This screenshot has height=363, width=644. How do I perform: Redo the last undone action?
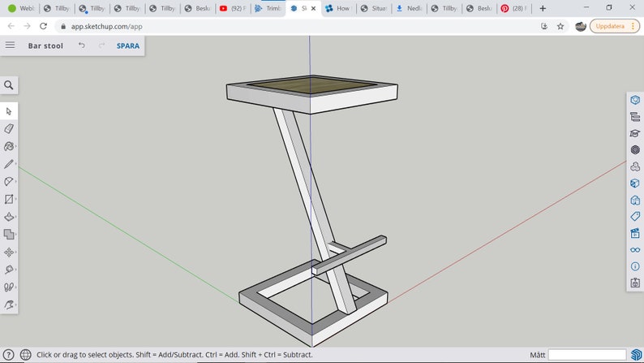pyautogui.click(x=102, y=45)
